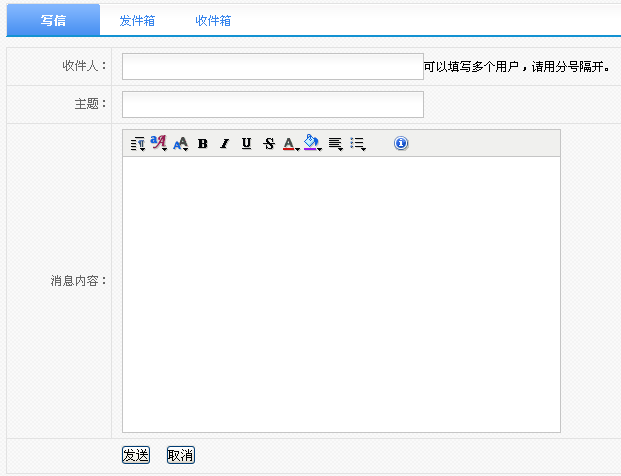Screen dimensions: 621x476
Task: Open the font size dropdown icon
Action: (180, 144)
